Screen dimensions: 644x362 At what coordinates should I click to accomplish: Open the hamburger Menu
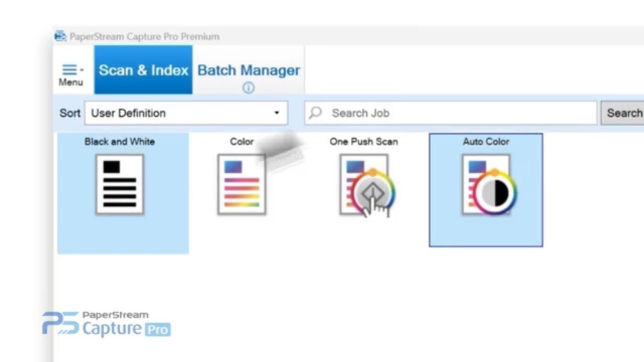(x=71, y=75)
